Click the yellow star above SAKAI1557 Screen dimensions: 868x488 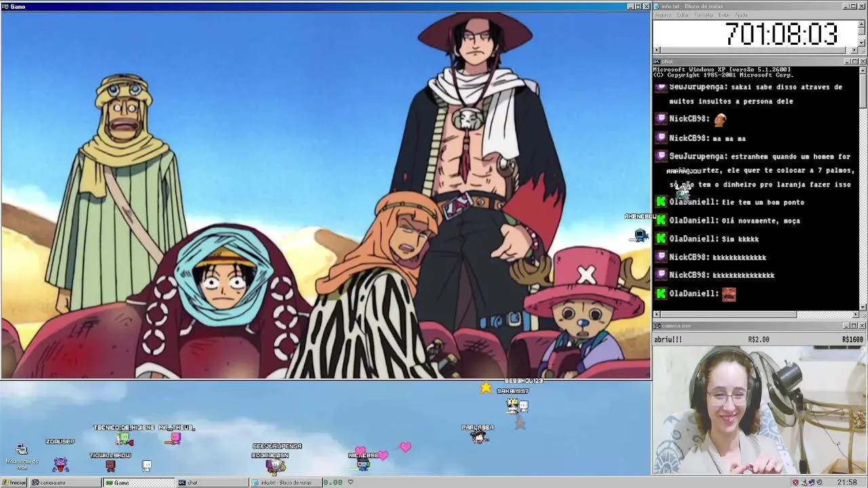pyautogui.click(x=486, y=388)
